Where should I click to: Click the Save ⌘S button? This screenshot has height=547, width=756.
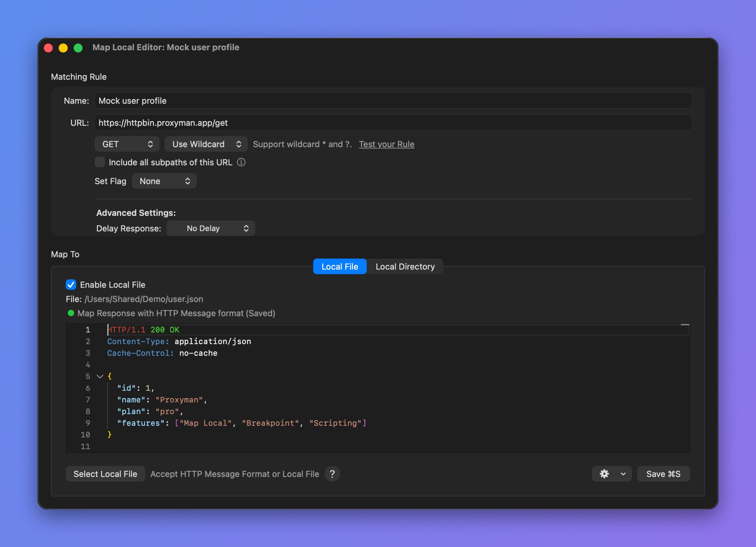pyautogui.click(x=663, y=474)
